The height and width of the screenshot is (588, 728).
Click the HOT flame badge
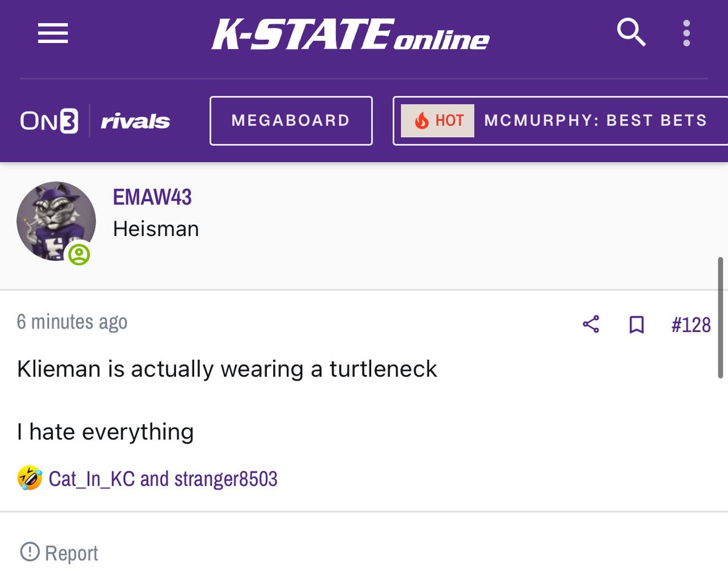coord(437,121)
